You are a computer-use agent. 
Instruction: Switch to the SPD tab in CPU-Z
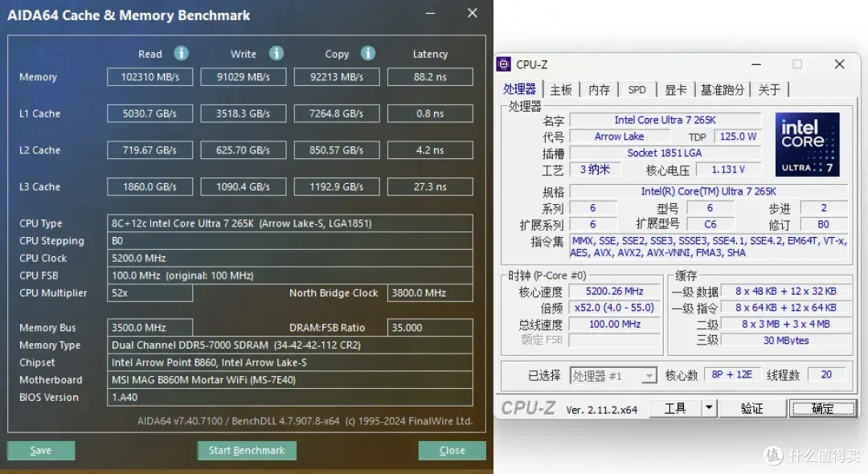pyautogui.click(x=637, y=90)
